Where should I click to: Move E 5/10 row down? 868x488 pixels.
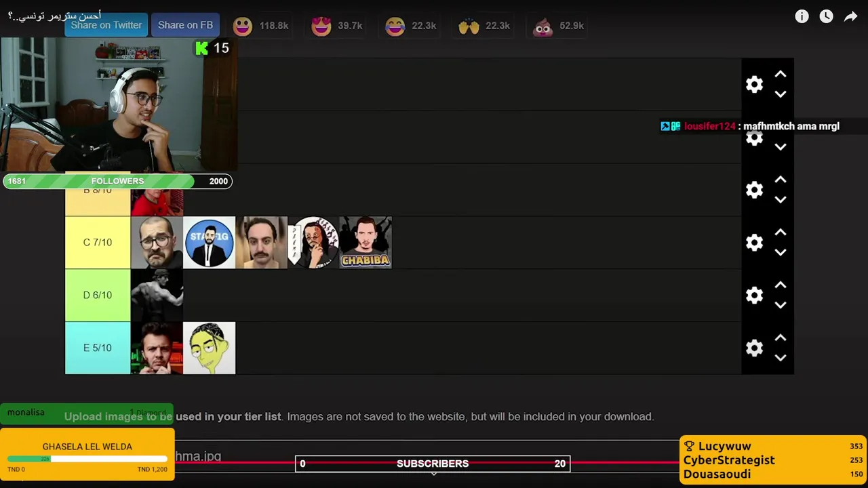click(781, 358)
